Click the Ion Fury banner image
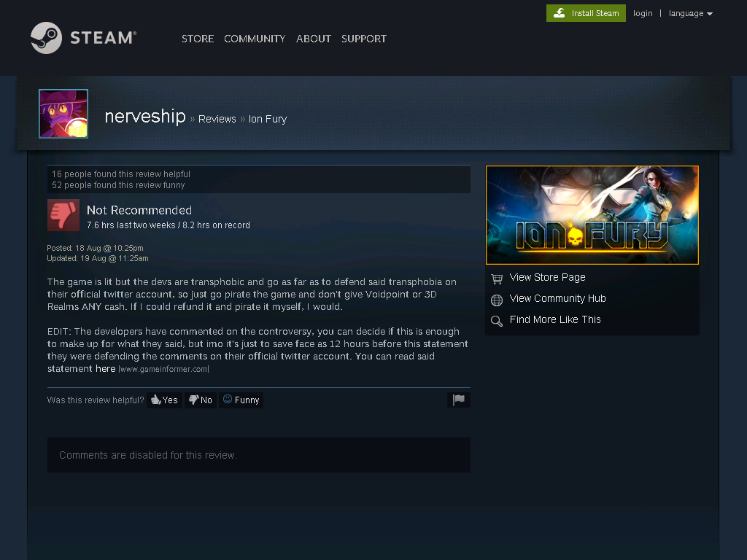Screen dimensions: 747x560 (x=592, y=215)
